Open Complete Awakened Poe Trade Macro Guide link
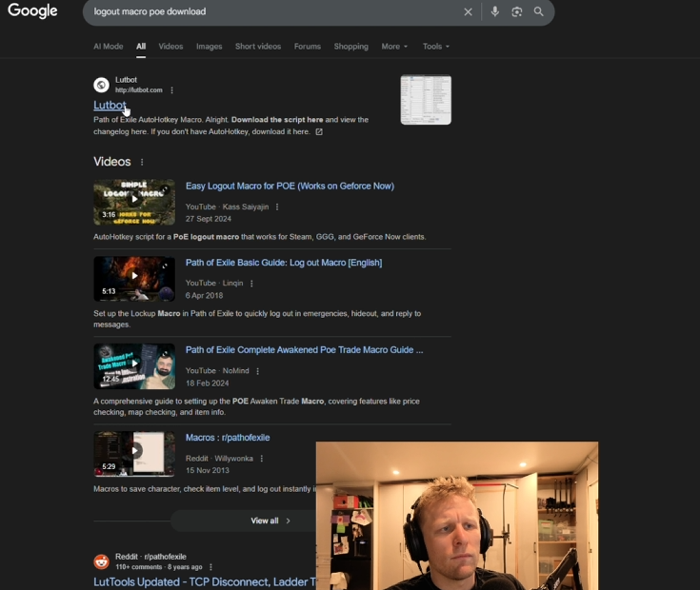700x590 pixels. pyautogui.click(x=304, y=350)
